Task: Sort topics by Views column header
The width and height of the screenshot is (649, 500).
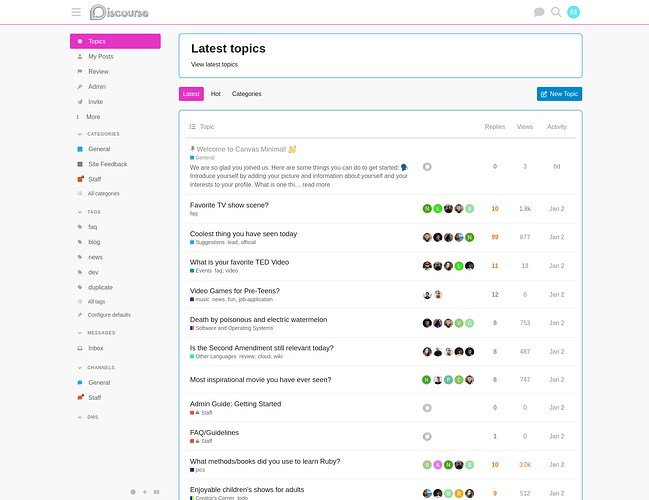Action: point(524,127)
